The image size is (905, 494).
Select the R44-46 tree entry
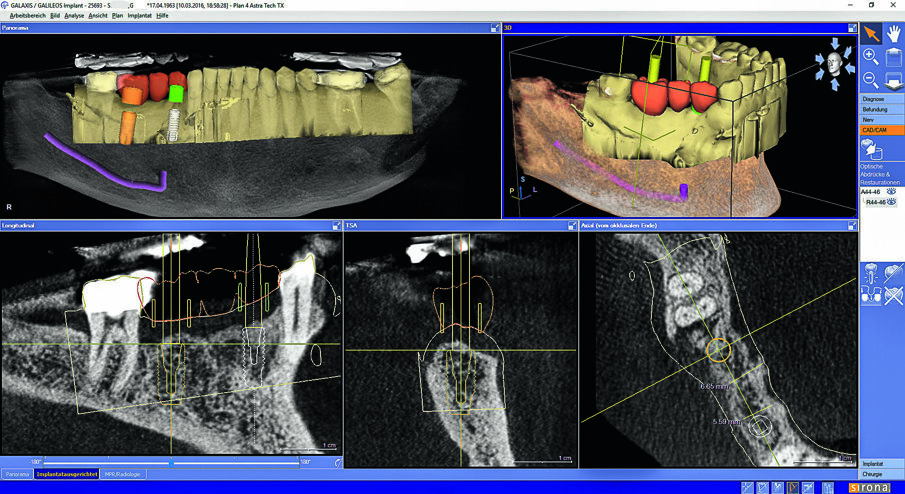click(875, 202)
